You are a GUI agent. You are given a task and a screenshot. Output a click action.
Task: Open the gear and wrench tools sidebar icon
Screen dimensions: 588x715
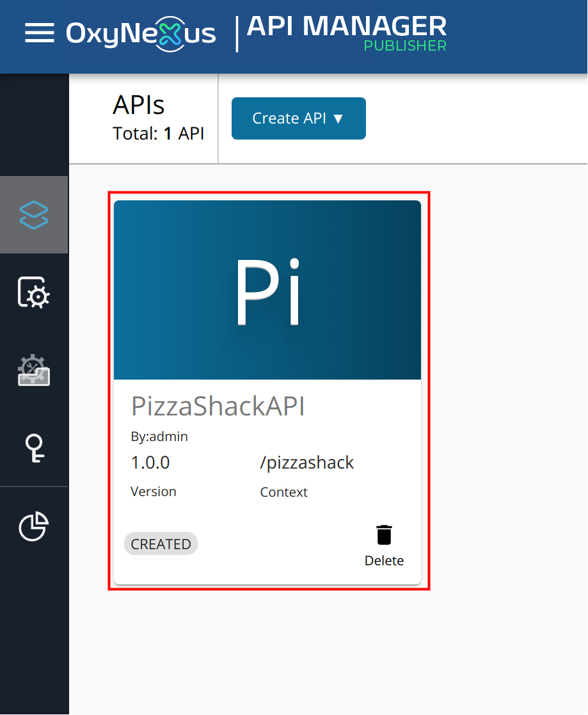click(34, 370)
